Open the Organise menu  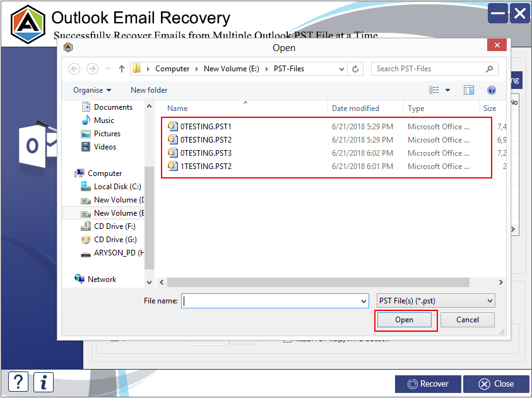(x=92, y=90)
